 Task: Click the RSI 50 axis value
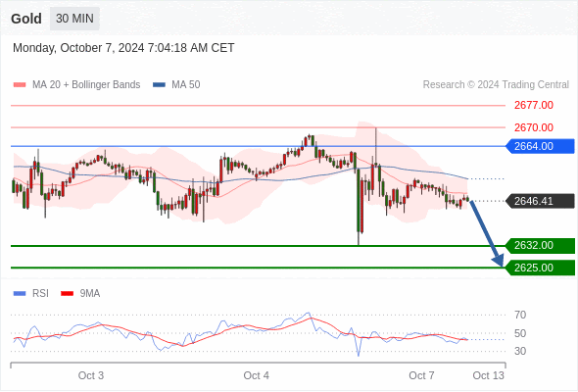point(520,333)
